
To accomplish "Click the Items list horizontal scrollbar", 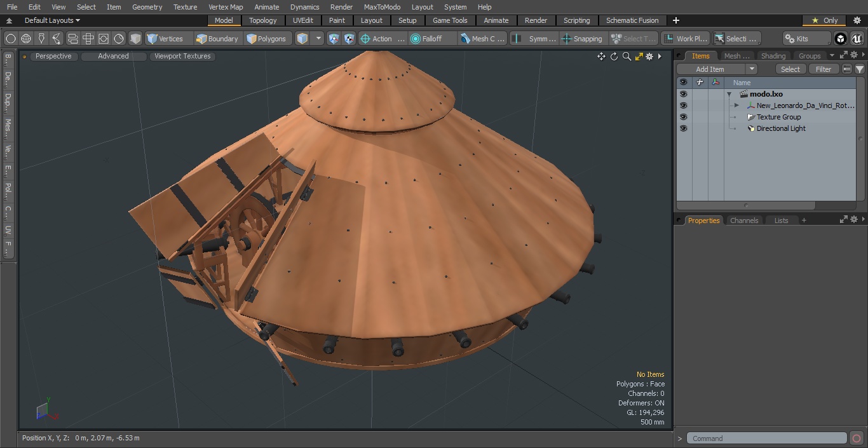I will coord(746,206).
